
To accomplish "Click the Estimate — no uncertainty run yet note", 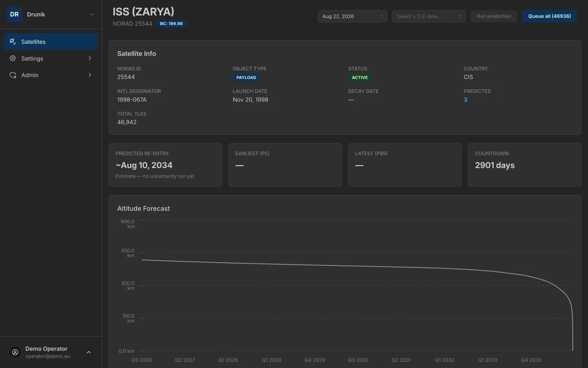I will pyautogui.click(x=155, y=176).
